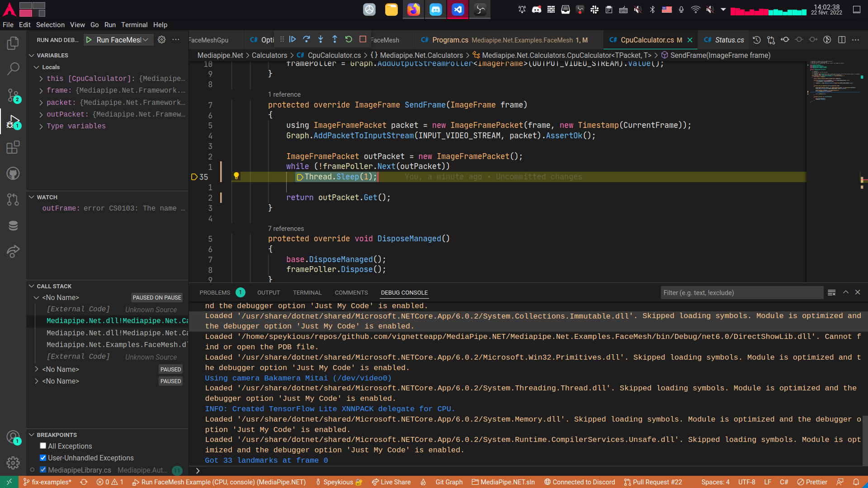This screenshot has height=488, width=868.
Task: Open Git Graph from the status bar
Action: pyautogui.click(x=449, y=482)
